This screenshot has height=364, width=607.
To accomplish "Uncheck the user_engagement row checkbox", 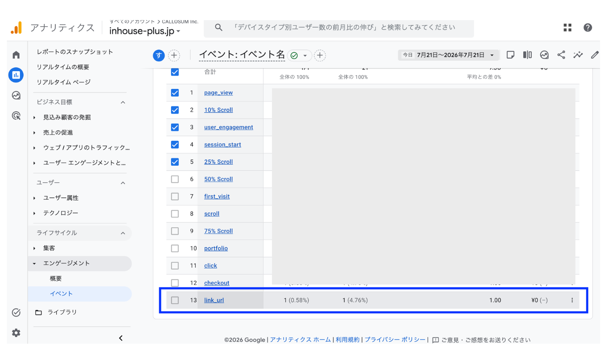I will (175, 127).
